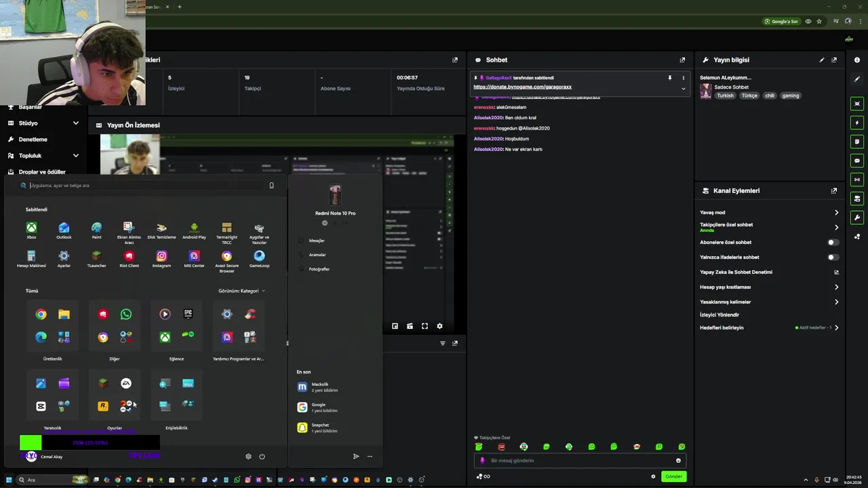This screenshot has width=868, height=488.
Task: Open the Görünüm: Kategori dropdown
Action: pyautogui.click(x=241, y=291)
